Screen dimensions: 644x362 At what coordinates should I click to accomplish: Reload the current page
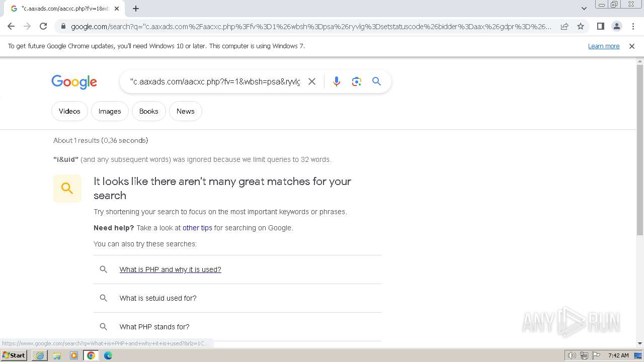(x=43, y=26)
